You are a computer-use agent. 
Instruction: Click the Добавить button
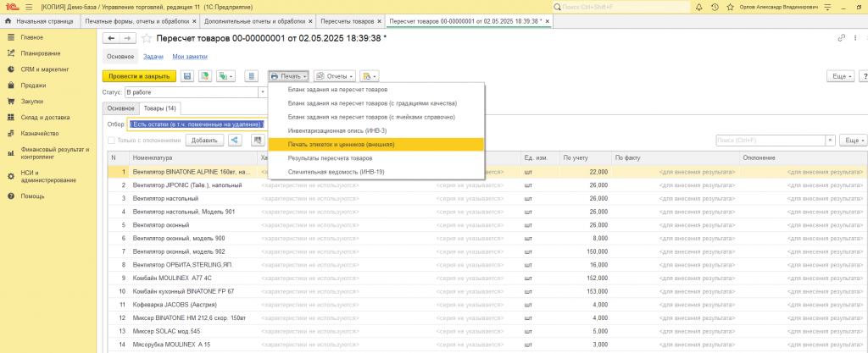point(205,141)
